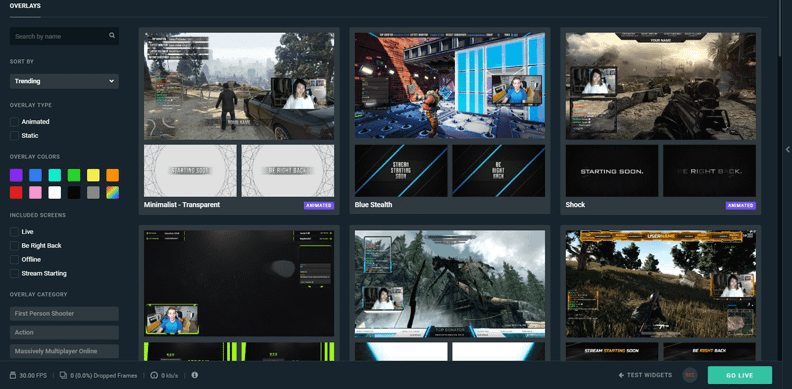The image size is (792, 389).
Task: Pick the gray overlay color swatch
Action: coord(93,192)
